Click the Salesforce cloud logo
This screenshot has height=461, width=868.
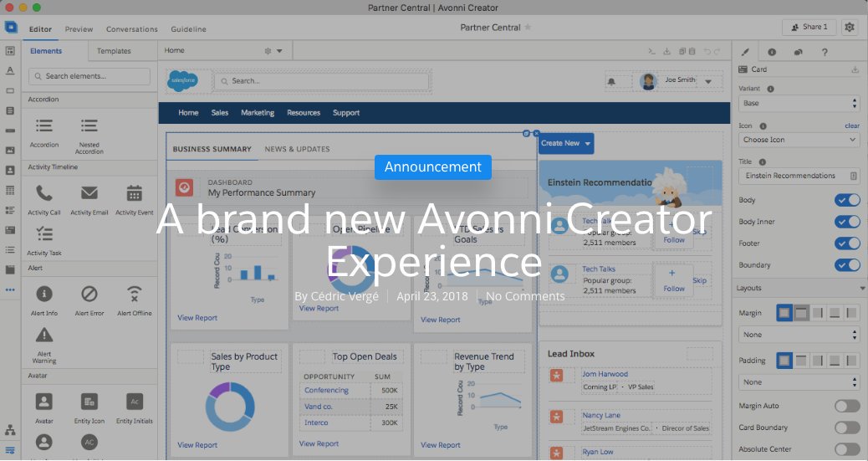coord(182,81)
